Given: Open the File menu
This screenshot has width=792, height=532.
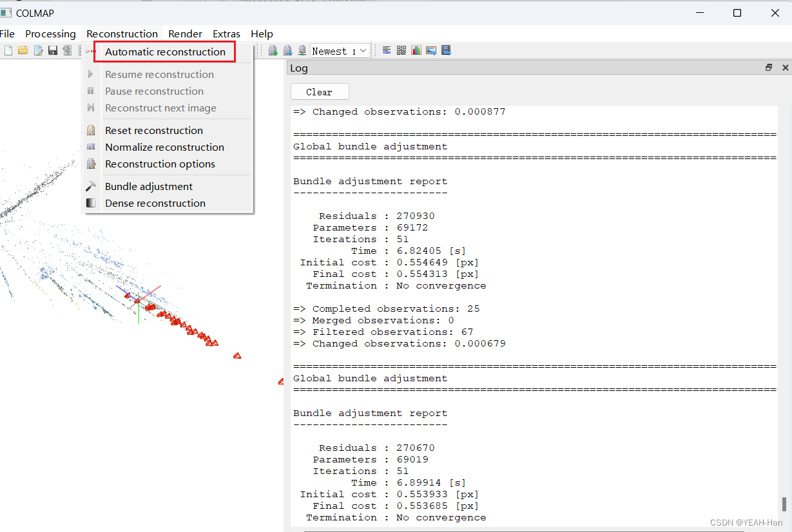Looking at the screenshot, I should click(7, 34).
